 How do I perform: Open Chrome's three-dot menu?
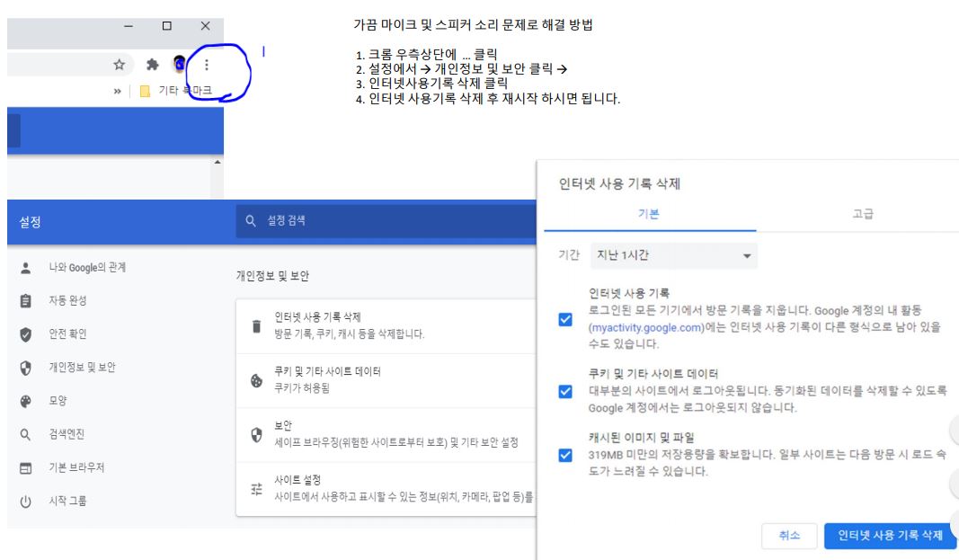[x=207, y=65]
